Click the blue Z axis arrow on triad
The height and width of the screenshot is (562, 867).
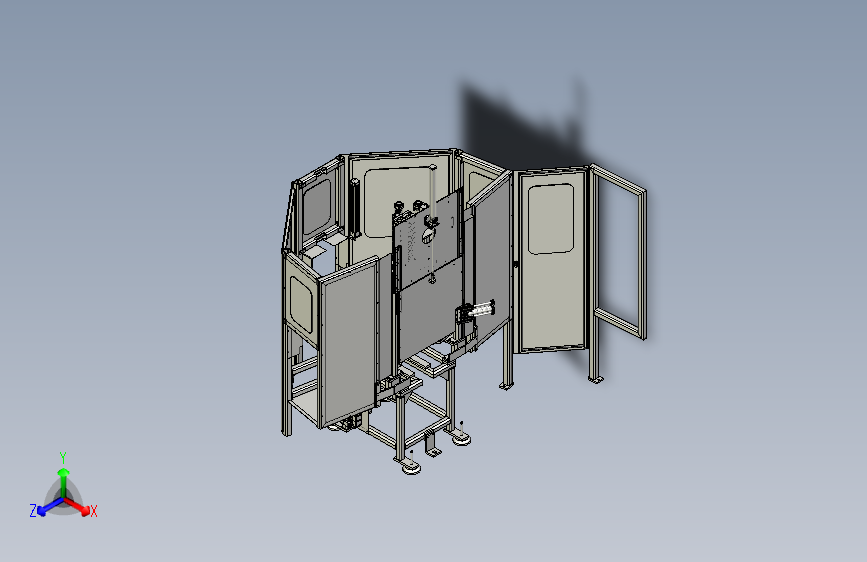tap(50, 507)
